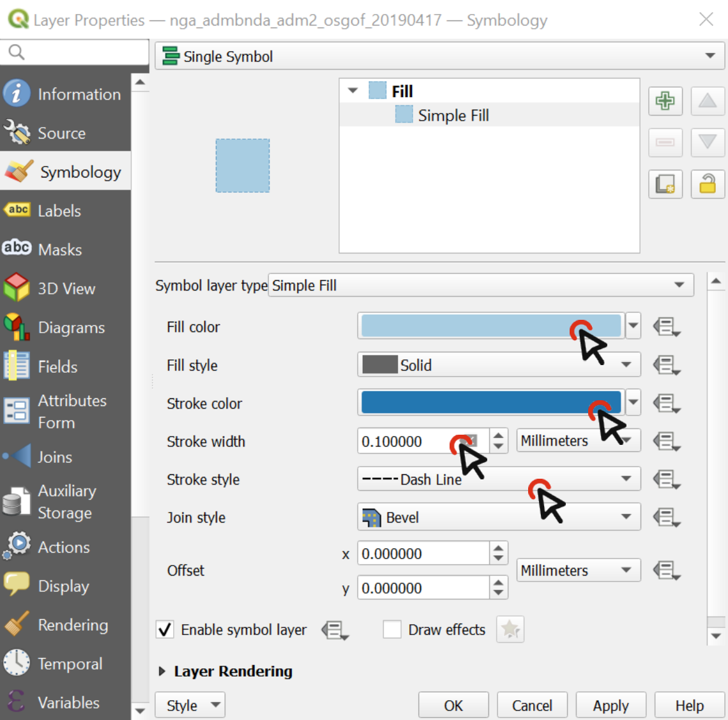The image size is (728, 720).
Task: Click the Offset x value field
Action: pos(422,553)
